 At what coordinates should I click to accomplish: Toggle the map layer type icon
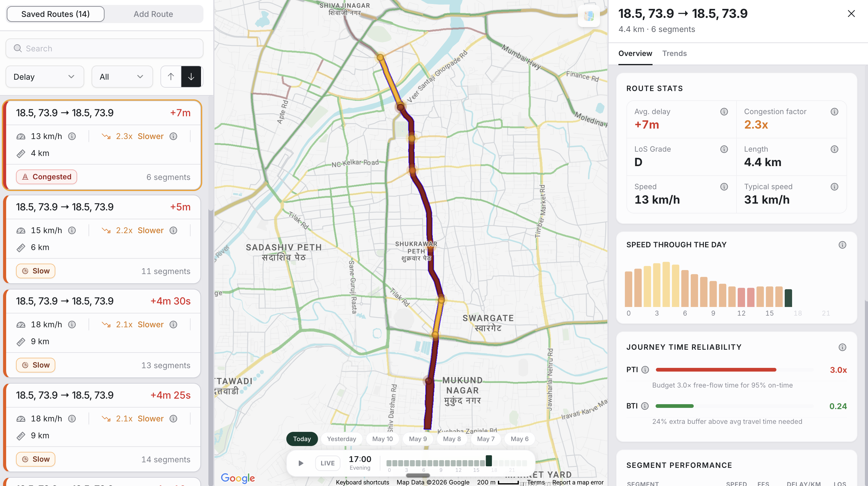coord(589,16)
